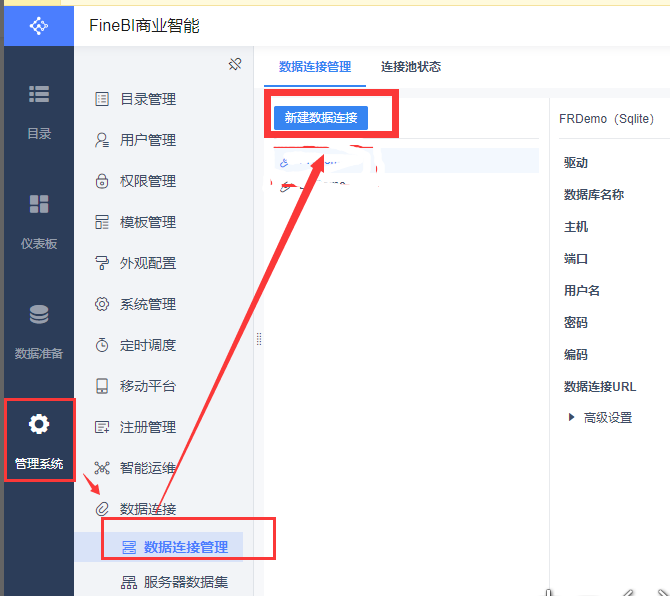Screen dimensions: 670x596
Task: Open the 数据准备 data preparation section
Action: point(39,332)
